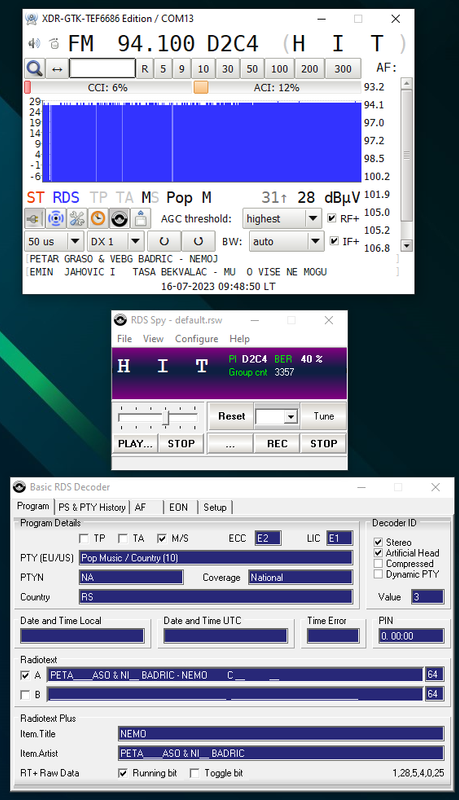Open the View menu in RDS Spy

coord(153,339)
